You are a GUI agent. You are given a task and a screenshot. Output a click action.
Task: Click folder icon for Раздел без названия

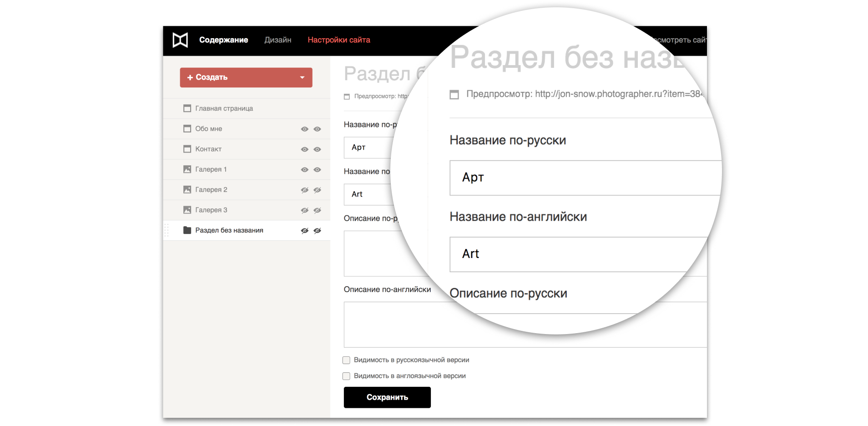pos(187,230)
